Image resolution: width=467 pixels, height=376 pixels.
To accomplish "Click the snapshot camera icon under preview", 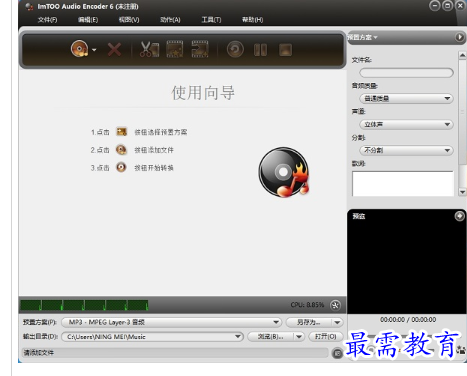I will tap(462, 350).
